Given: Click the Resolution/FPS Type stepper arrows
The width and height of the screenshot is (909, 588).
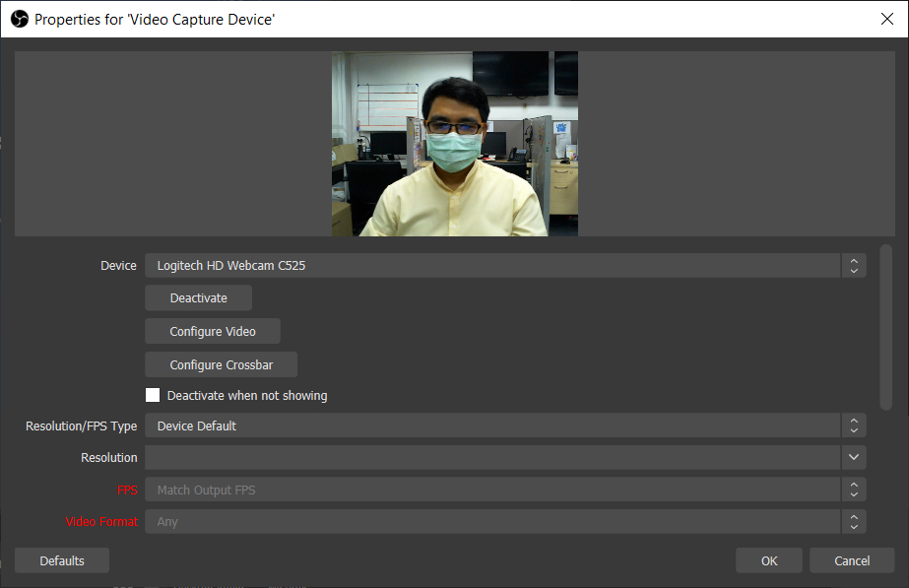Looking at the screenshot, I should (x=853, y=425).
